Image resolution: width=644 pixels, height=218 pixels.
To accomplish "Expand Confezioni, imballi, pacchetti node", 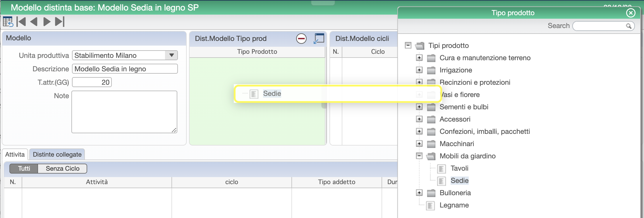I will [x=419, y=132].
